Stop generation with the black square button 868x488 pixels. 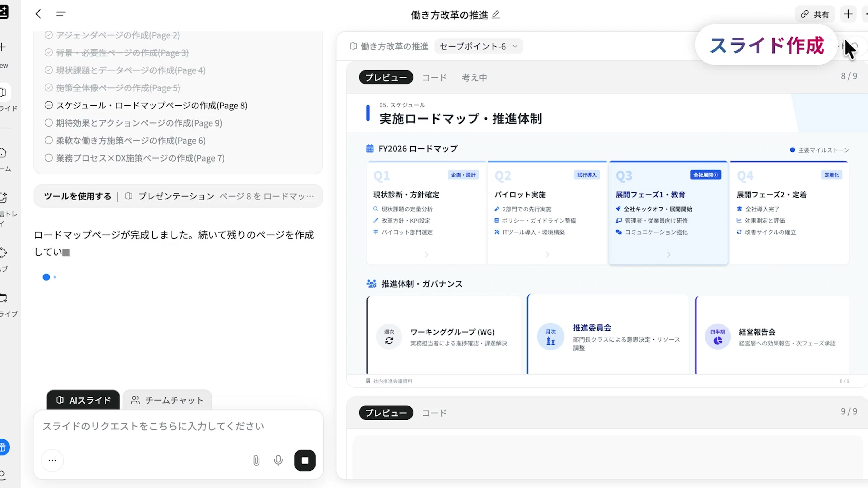[x=305, y=460]
